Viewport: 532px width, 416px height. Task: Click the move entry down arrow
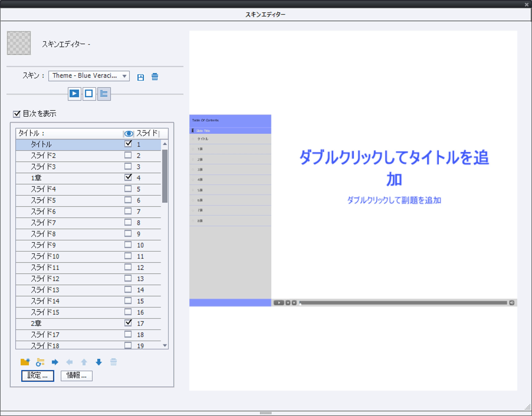point(99,362)
